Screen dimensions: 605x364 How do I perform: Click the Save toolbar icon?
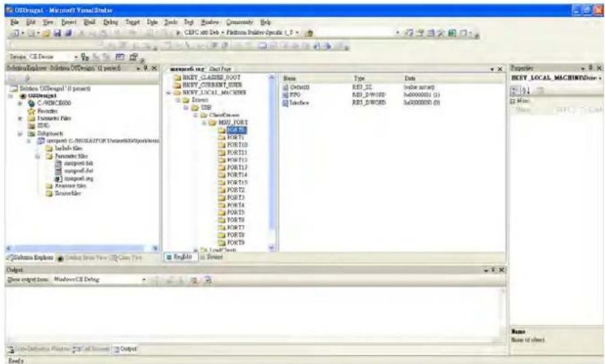pos(57,34)
